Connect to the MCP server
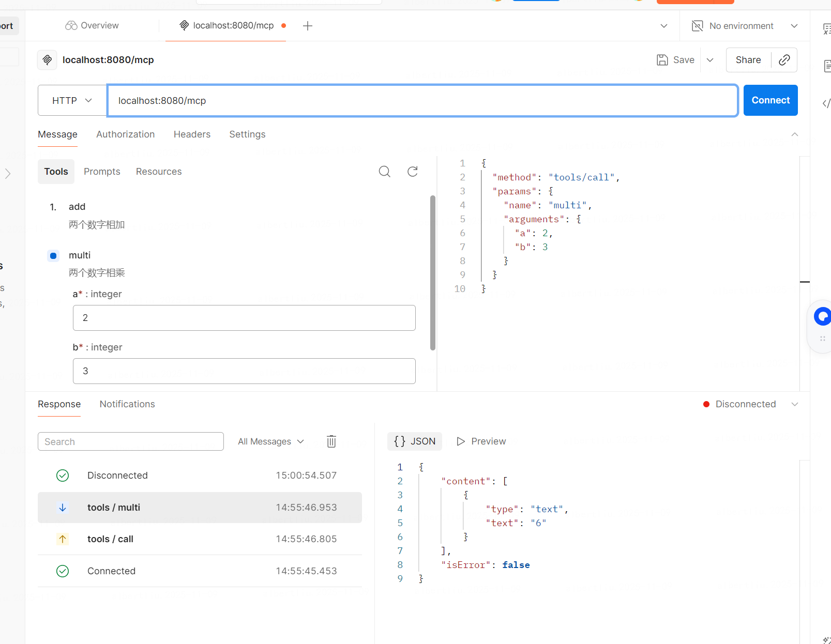The image size is (831, 644). coord(770,100)
